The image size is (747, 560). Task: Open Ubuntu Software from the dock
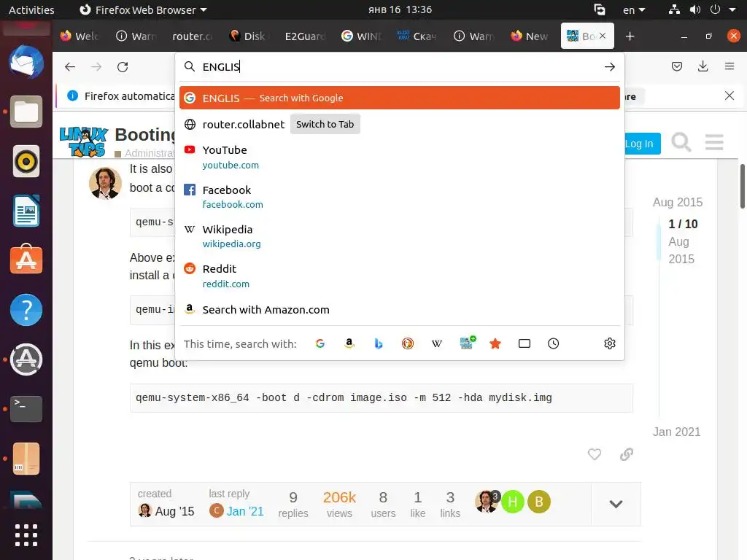pyautogui.click(x=26, y=260)
